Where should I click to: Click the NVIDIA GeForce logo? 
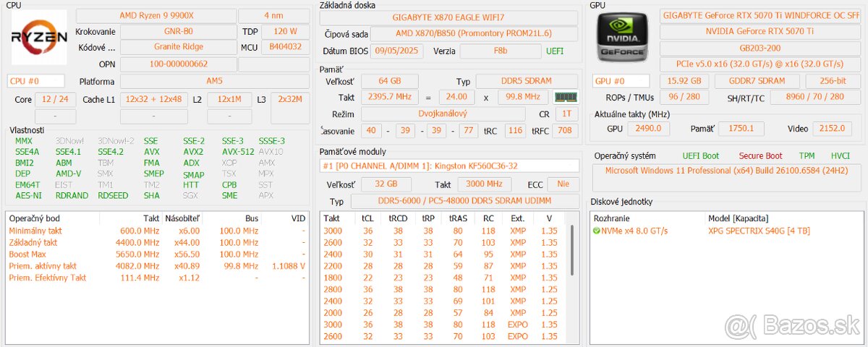pos(622,36)
